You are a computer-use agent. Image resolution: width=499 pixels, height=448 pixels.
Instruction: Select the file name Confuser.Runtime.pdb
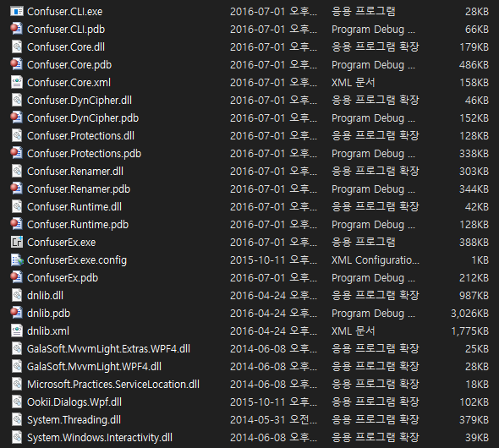coord(78,225)
